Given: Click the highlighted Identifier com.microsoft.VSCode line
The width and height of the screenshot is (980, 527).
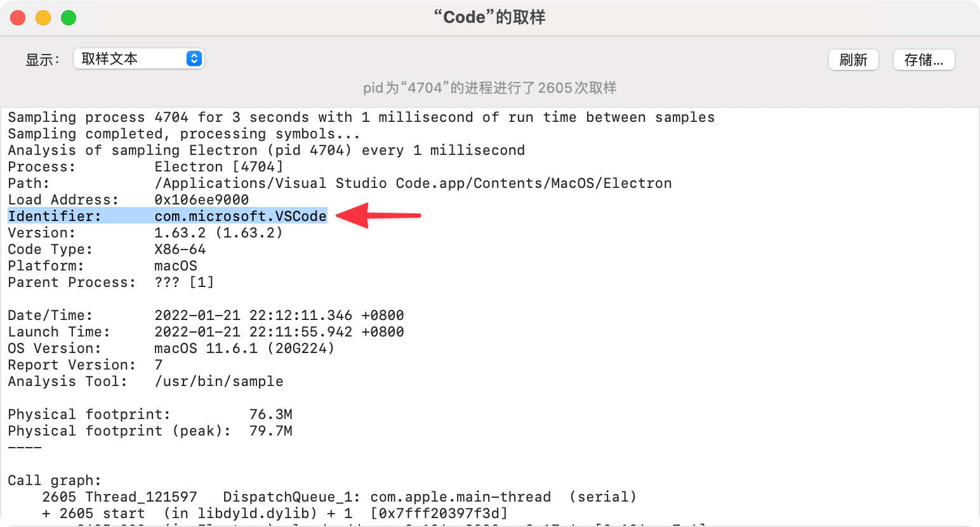Looking at the screenshot, I should point(168,217).
